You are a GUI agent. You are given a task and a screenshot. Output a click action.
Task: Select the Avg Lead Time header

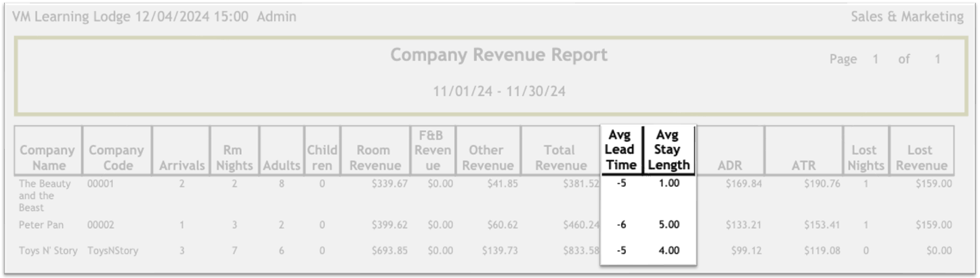click(620, 150)
